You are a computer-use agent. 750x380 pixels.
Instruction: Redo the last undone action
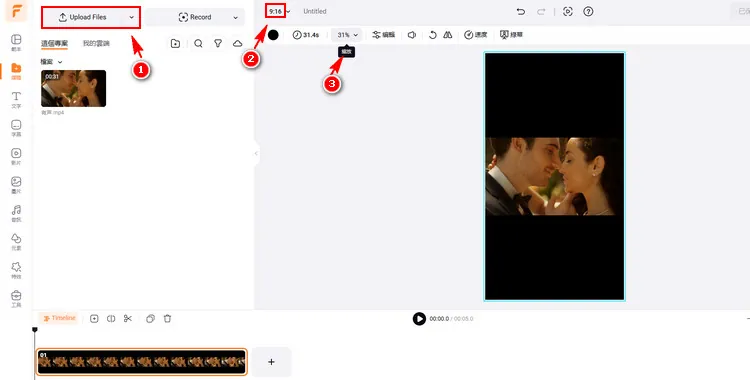pos(541,11)
